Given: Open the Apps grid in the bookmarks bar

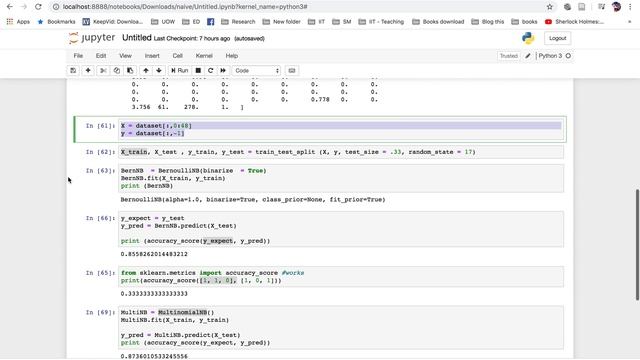Looking at the screenshot, I should click(18, 22).
